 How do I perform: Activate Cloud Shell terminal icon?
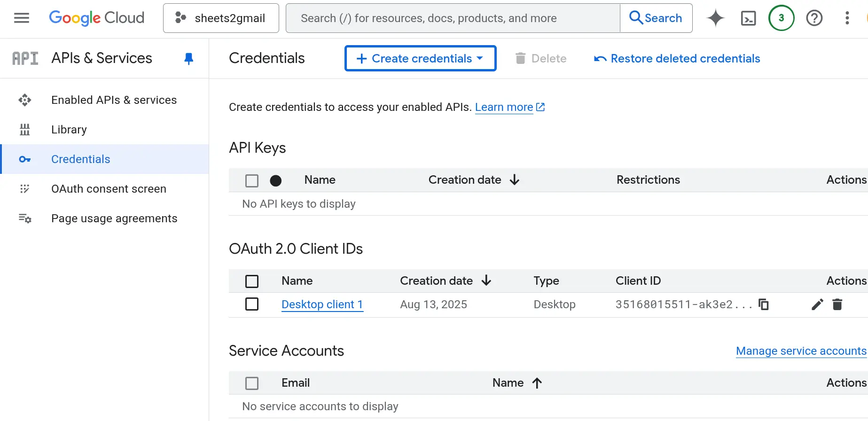point(748,18)
